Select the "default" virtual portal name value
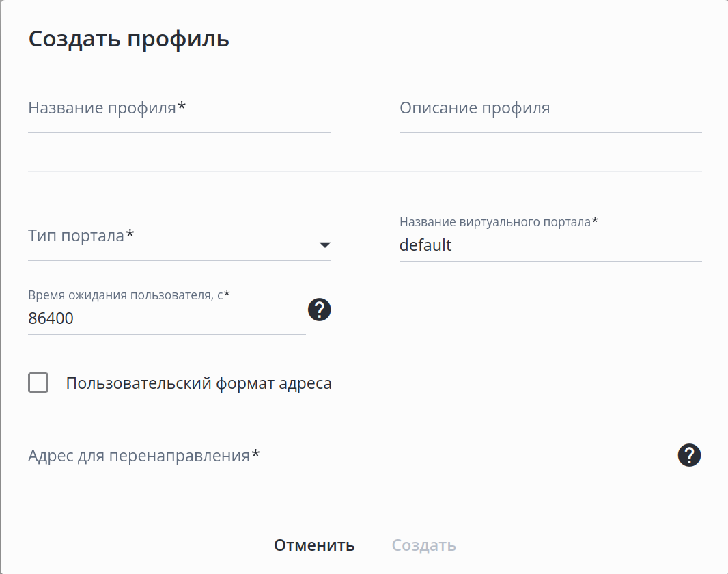Image resolution: width=728 pixels, height=574 pixels. [425, 245]
